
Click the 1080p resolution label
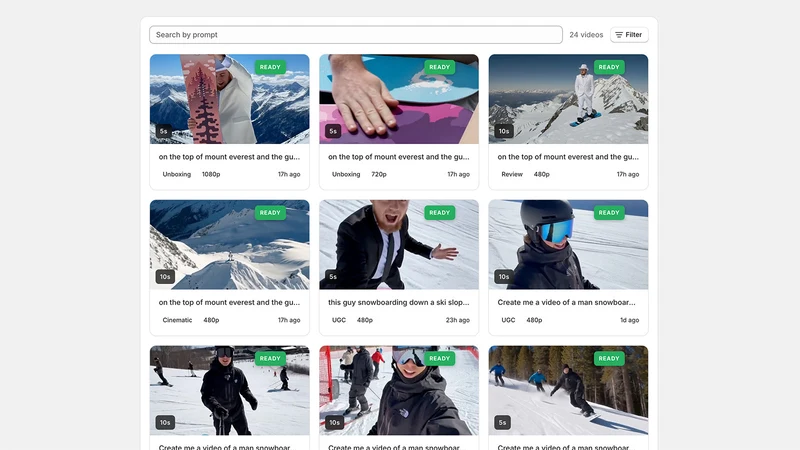[211, 174]
